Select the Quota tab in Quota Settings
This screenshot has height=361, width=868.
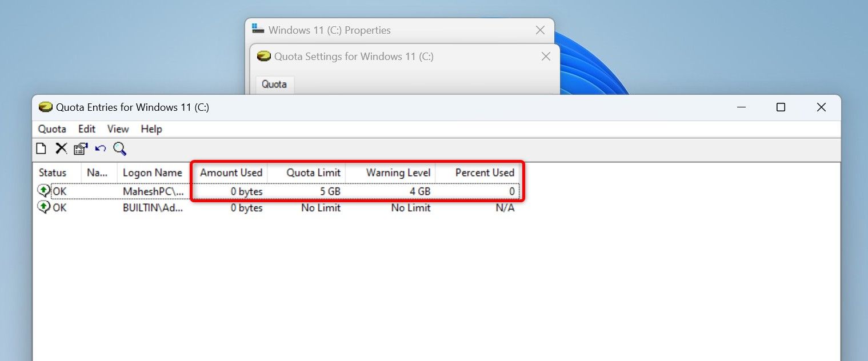tap(274, 85)
